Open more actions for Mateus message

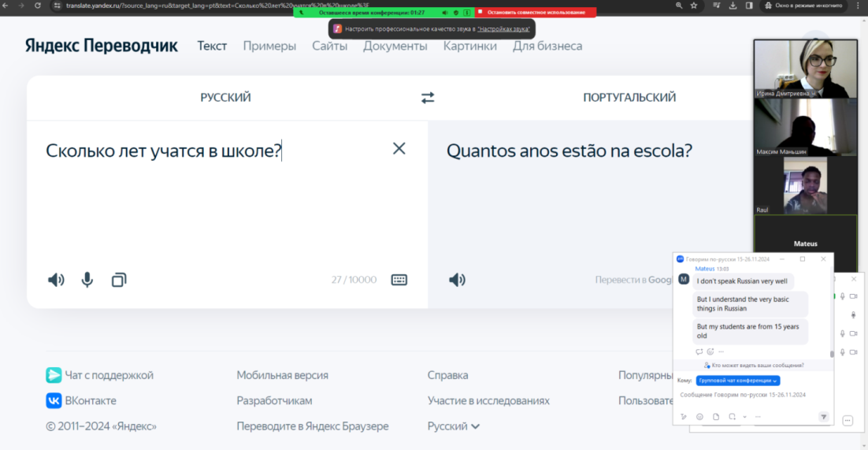pyautogui.click(x=721, y=351)
